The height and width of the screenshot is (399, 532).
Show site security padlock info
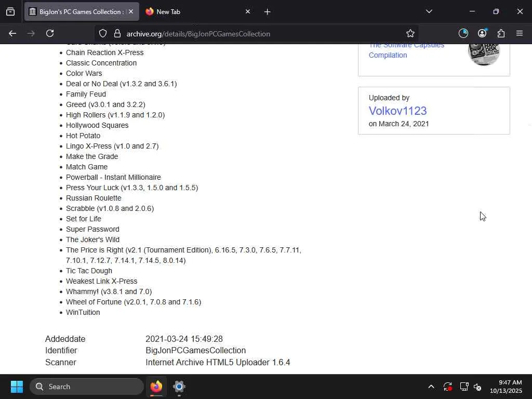point(117,34)
